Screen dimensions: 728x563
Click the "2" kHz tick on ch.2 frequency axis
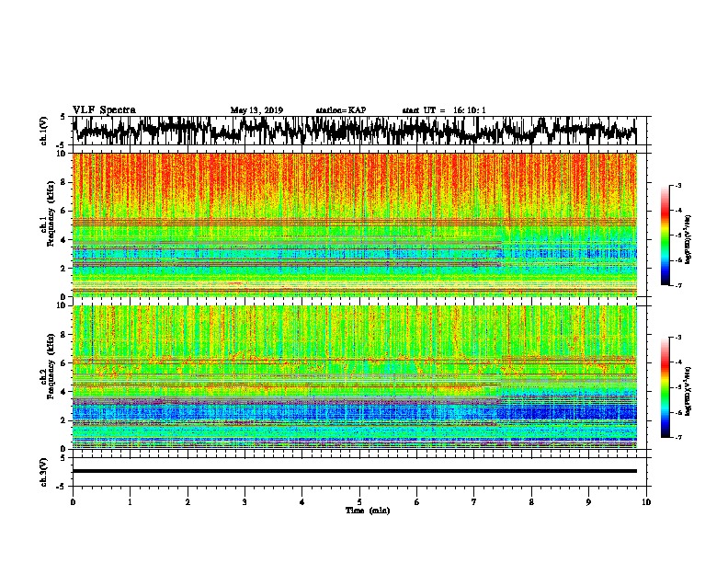pyautogui.click(x=63, y=420)
